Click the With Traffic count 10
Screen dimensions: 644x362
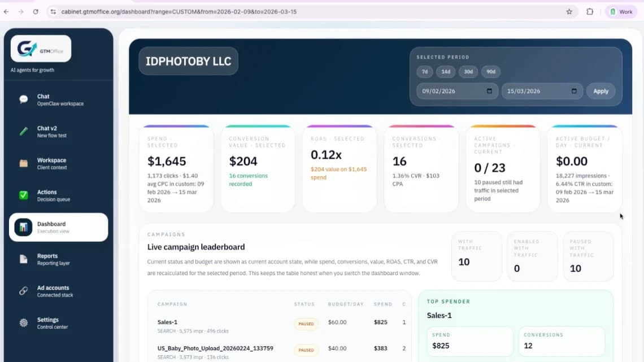pyautogui.click(x=464, y=262)
